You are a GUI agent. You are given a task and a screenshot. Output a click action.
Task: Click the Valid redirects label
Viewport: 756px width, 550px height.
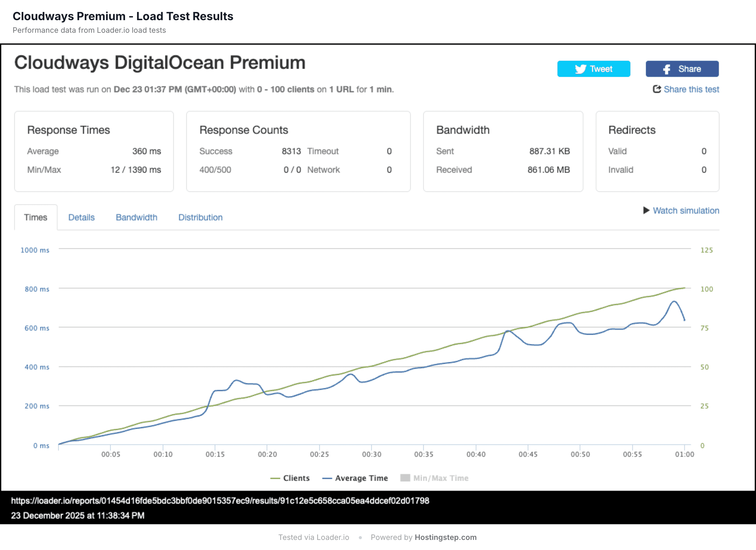coord(617,151)
